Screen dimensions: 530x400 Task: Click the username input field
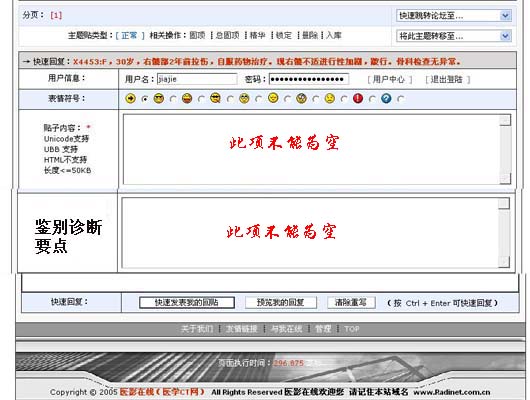tap(197, 79)
